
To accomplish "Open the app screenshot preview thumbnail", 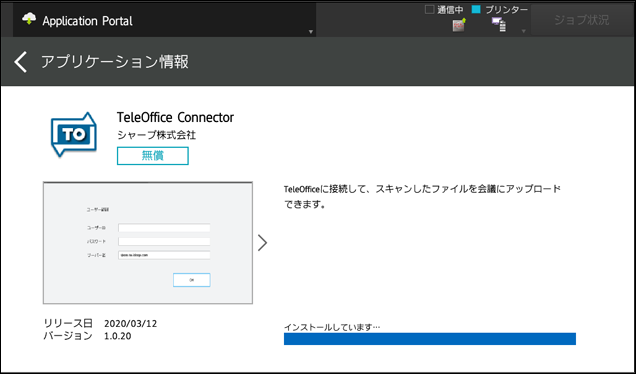I will point(148,243).
